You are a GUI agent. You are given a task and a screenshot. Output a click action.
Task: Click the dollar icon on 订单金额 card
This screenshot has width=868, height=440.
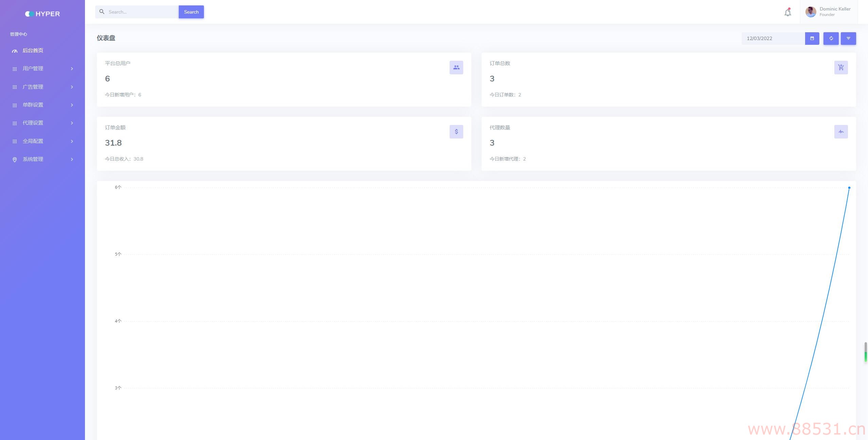[456, 132]
